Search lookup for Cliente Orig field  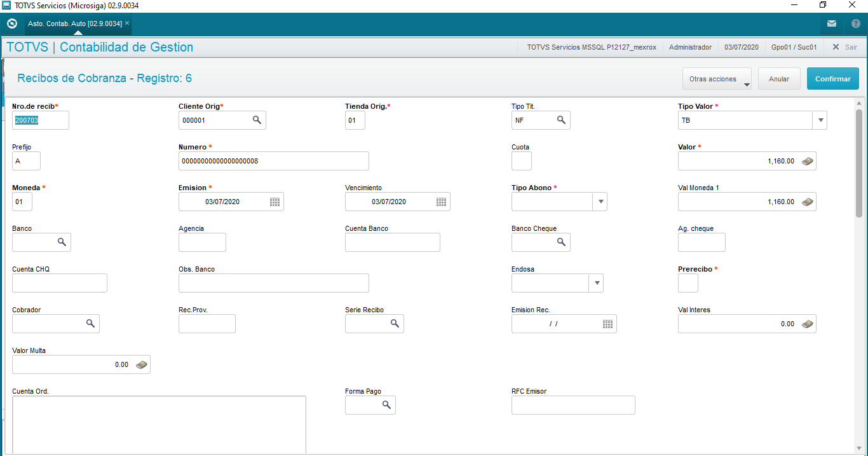pyautogui.click(x=257, y=120)
